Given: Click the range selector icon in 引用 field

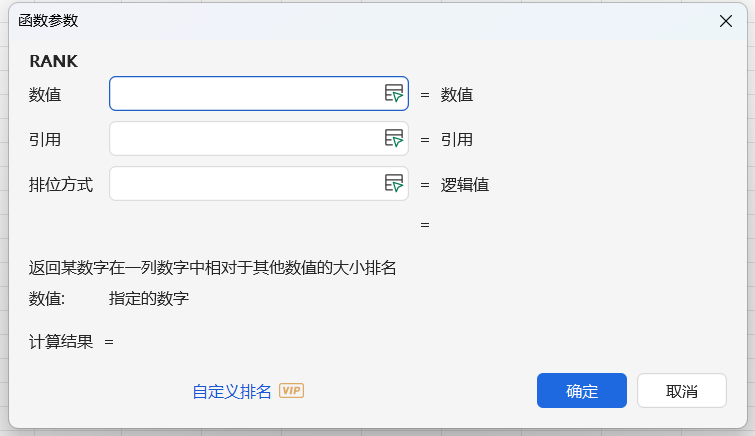Looking at the screenshot, I should pyautogui.click(x=394, y=139).
